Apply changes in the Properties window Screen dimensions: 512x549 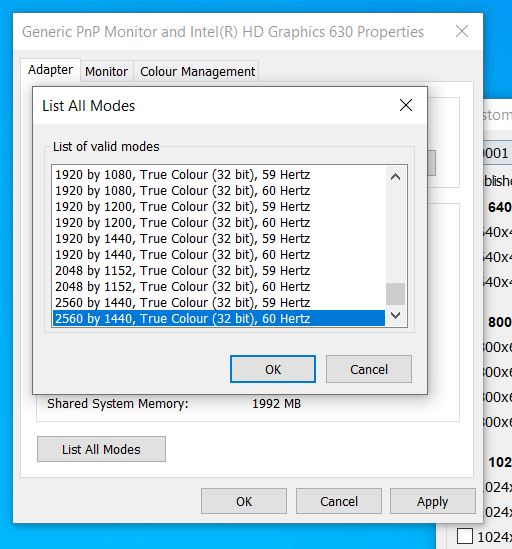coord(433,501)
